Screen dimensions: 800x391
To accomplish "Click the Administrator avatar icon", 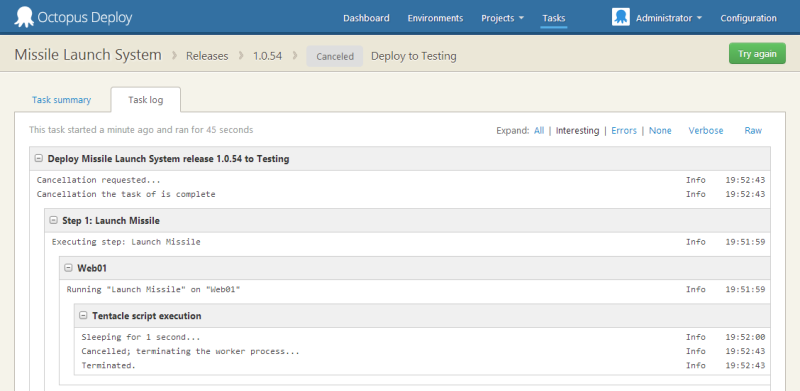I will 620,17.
